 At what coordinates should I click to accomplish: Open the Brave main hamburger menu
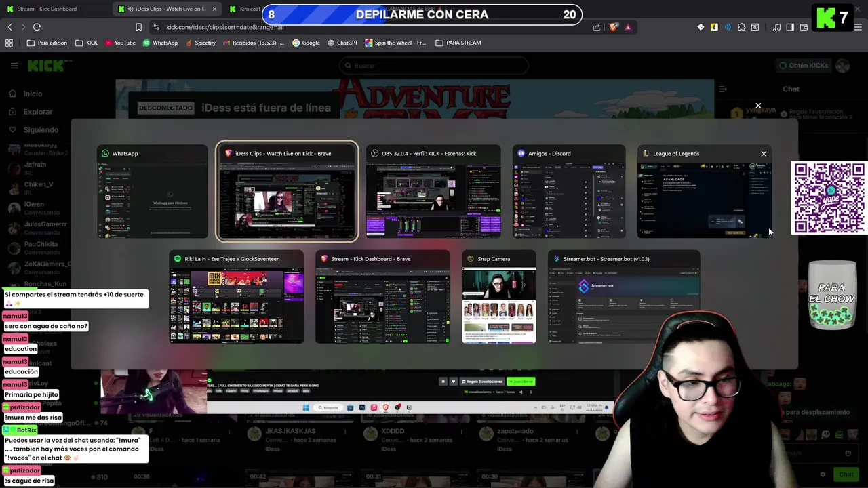coord(859,27)
